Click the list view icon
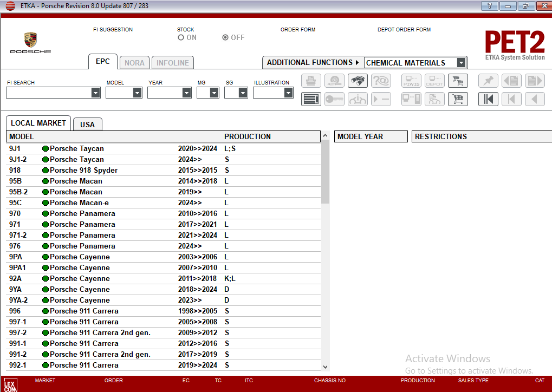 click(311, 99)
